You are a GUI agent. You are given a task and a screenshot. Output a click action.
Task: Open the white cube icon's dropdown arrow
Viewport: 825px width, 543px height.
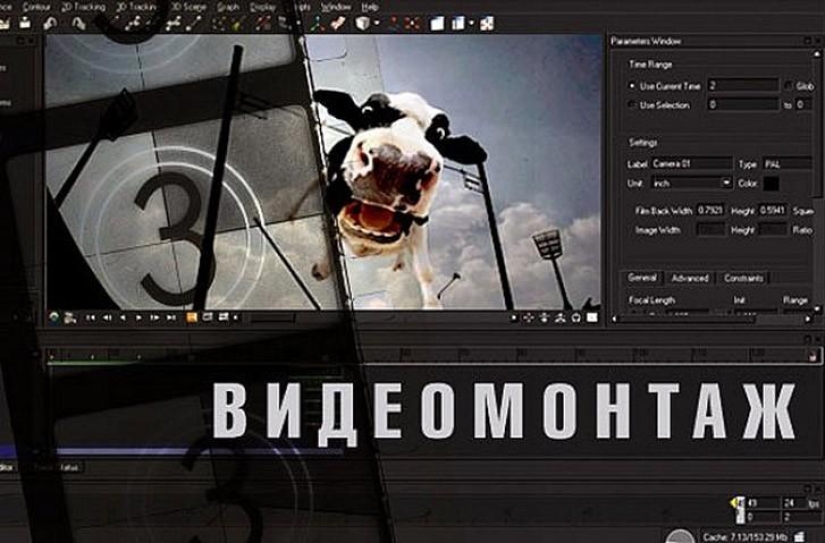click(x=376, y=23)
